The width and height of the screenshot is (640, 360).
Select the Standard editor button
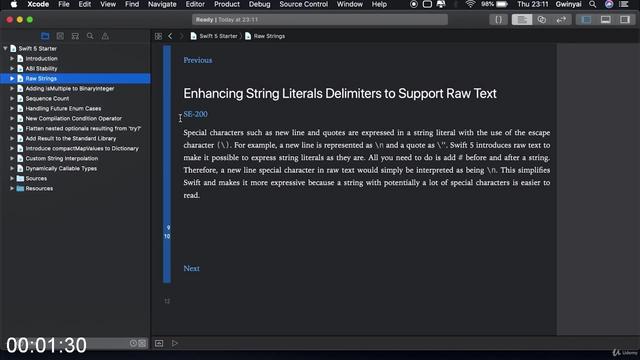click(522, 20)
